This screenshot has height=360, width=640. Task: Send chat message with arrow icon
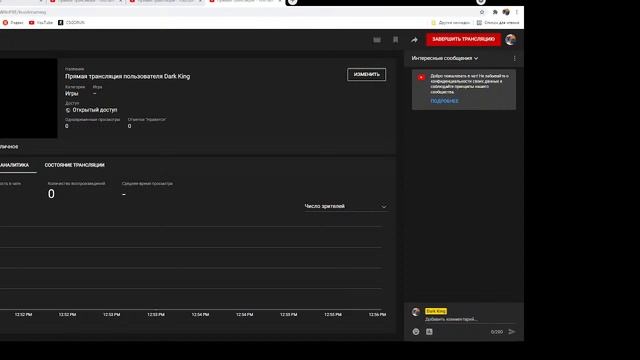click(x=512, y=332)
